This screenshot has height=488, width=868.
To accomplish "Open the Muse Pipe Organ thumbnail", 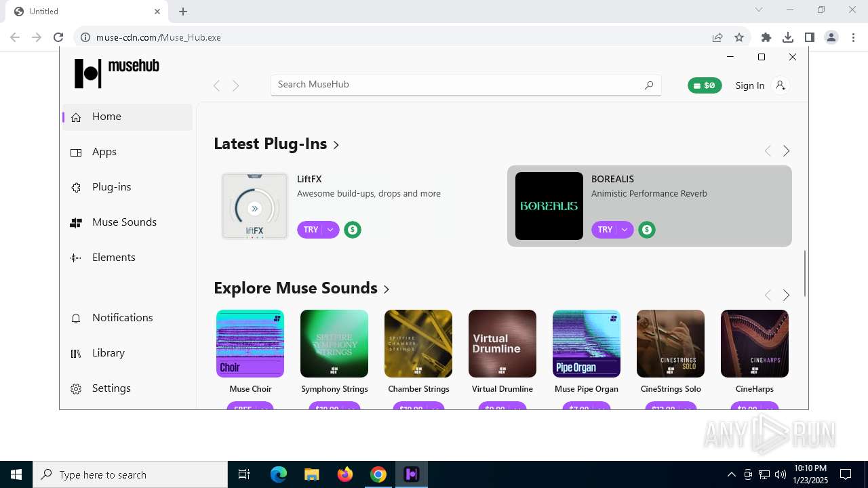I will [587, 344].
